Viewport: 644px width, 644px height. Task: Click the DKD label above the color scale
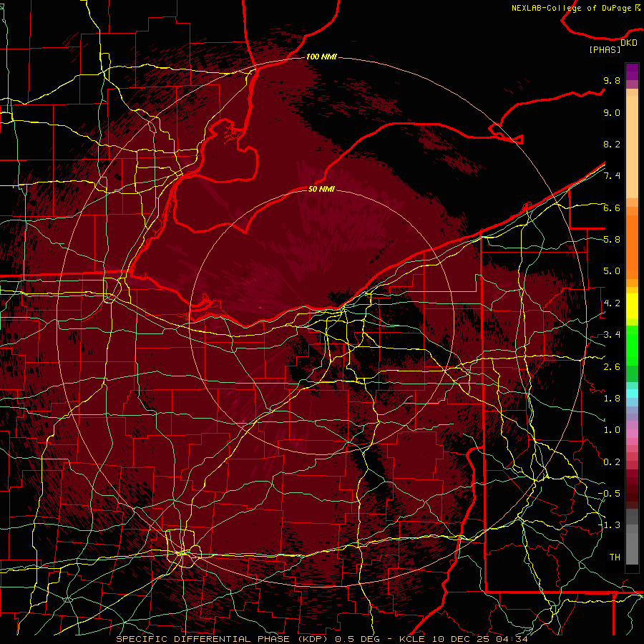pyautogui.click(x=629, y=43)
